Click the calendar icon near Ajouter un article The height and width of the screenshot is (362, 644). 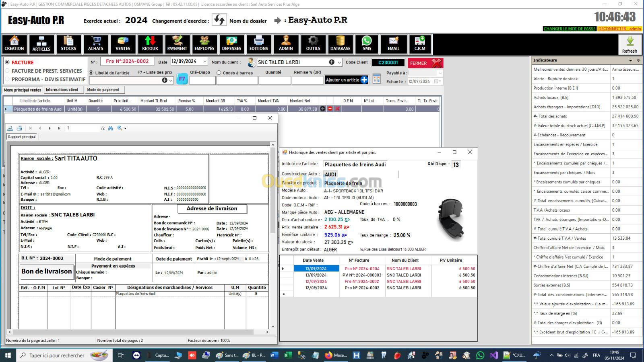coord(376,79)
